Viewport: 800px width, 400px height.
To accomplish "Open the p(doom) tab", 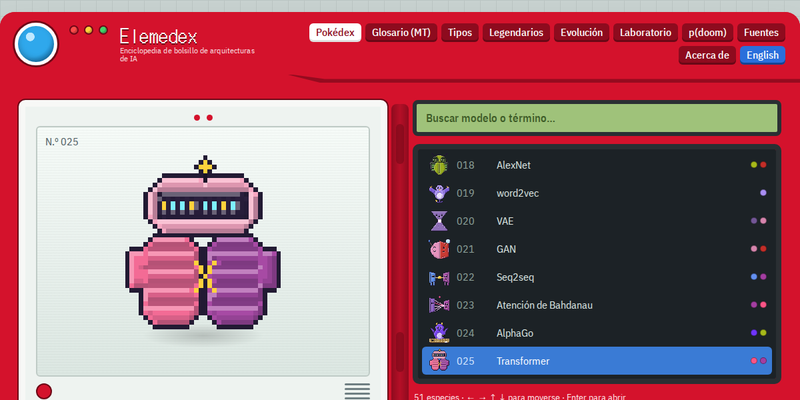I will coord(708,33).
